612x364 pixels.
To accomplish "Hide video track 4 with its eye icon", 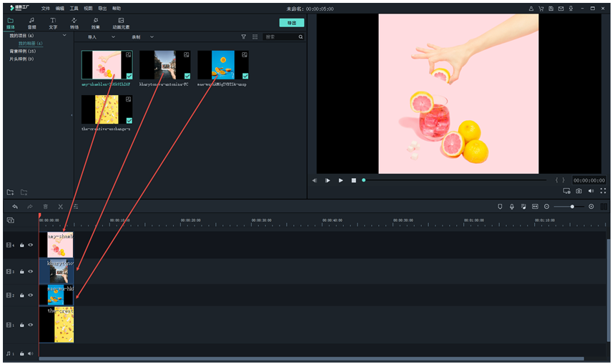I will point(31,245).
